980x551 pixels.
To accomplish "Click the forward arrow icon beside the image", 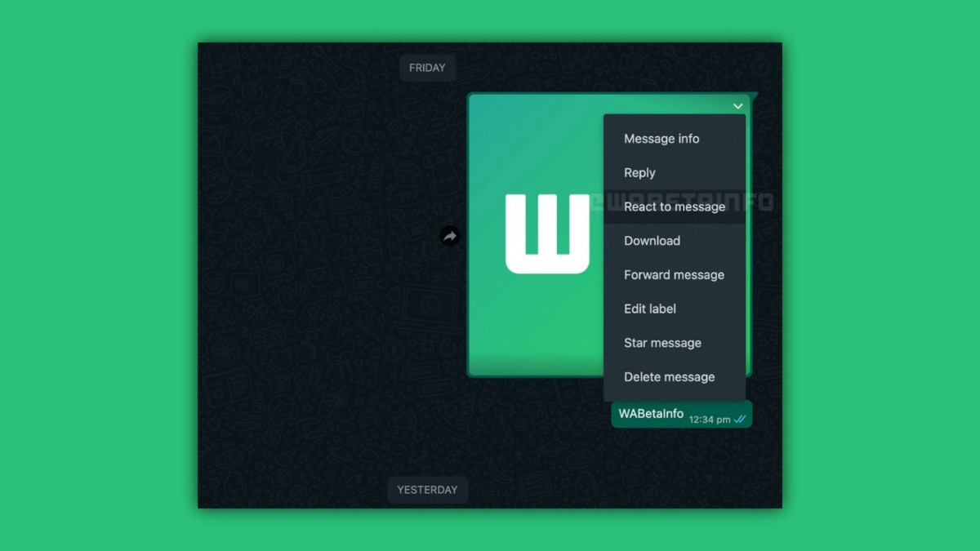I will tap(450, 236).
